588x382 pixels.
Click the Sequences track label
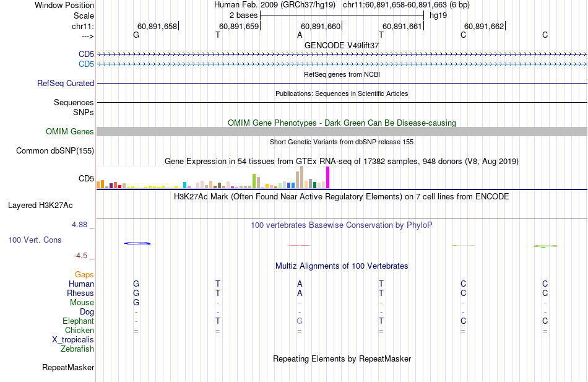74,102
